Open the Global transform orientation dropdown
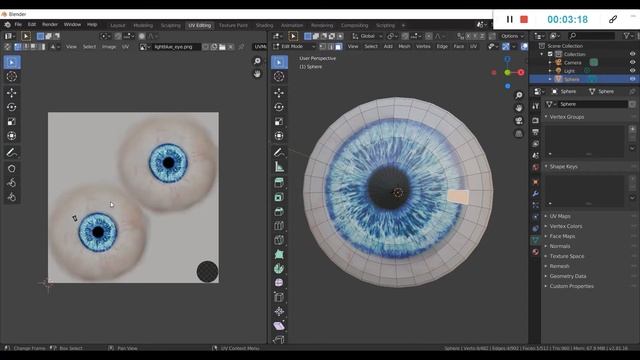640x360 pixels. click(367, 36)
